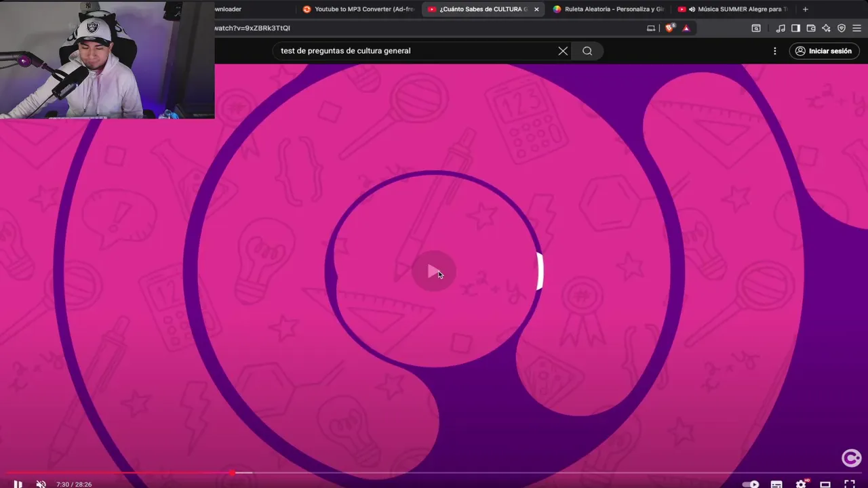
Task: Click the red video progress bar scrubber
Action: 233,472
